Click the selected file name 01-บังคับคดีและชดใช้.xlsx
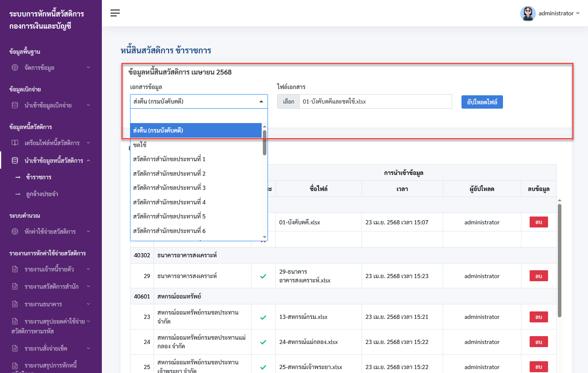 [x=334, y=102]
